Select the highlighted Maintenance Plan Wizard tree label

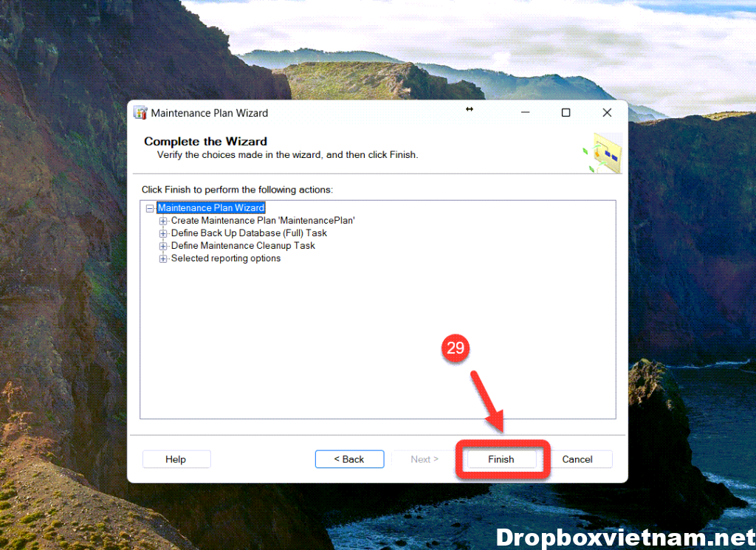[x=210, y=208]
